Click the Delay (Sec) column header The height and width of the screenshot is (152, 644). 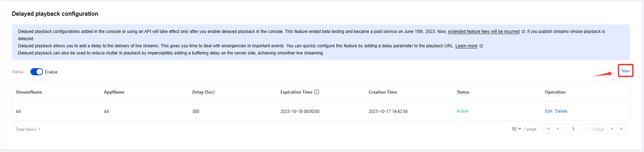[203, 92]
